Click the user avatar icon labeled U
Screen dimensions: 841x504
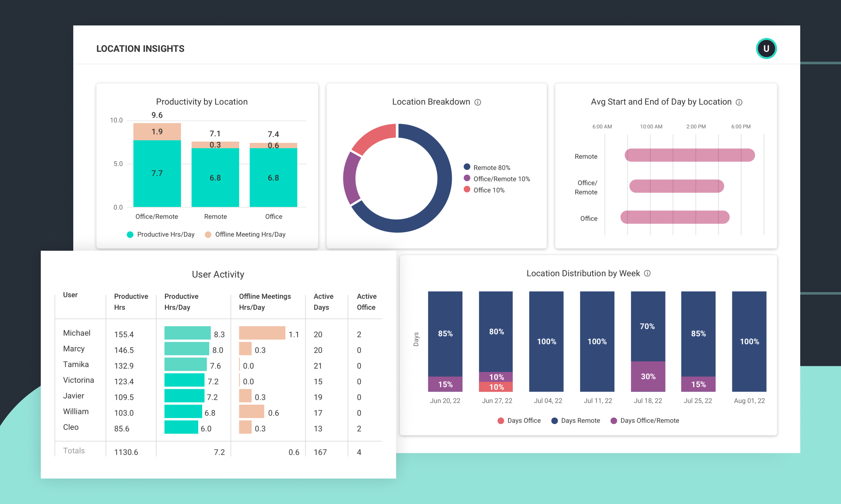click(766, 48)
